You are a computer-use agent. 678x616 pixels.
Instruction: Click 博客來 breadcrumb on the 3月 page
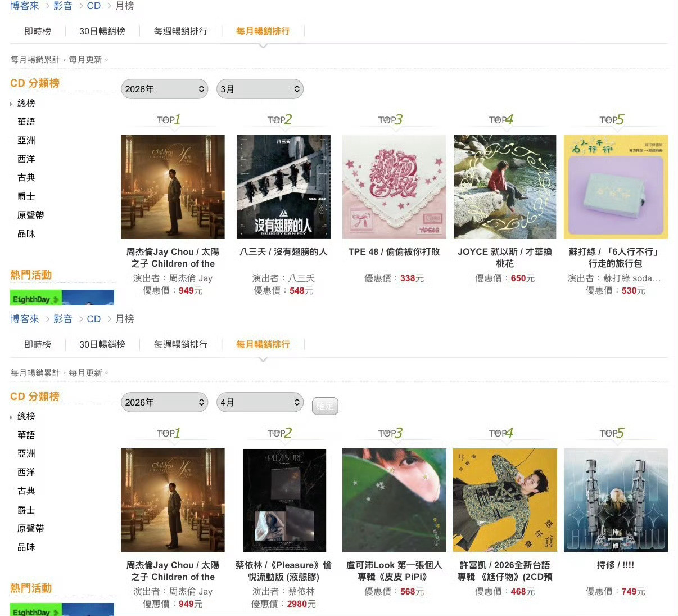coord(25,6)
